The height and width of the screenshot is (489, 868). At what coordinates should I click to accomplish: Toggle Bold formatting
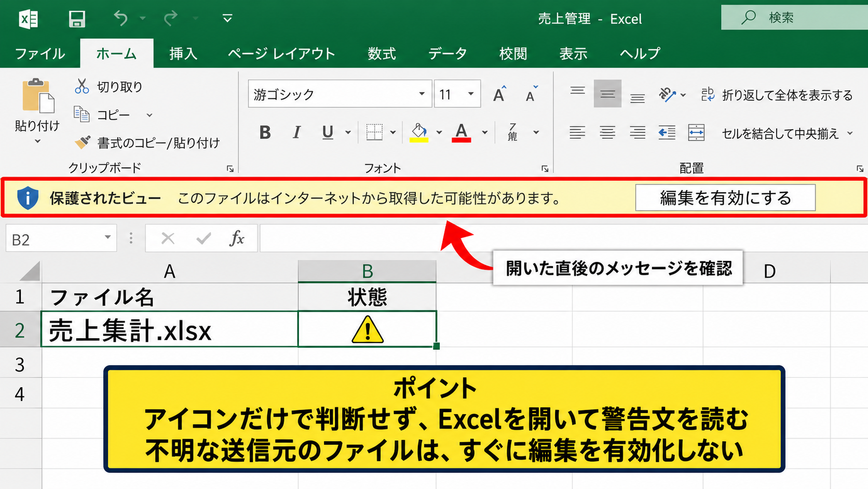pos(265,133)
